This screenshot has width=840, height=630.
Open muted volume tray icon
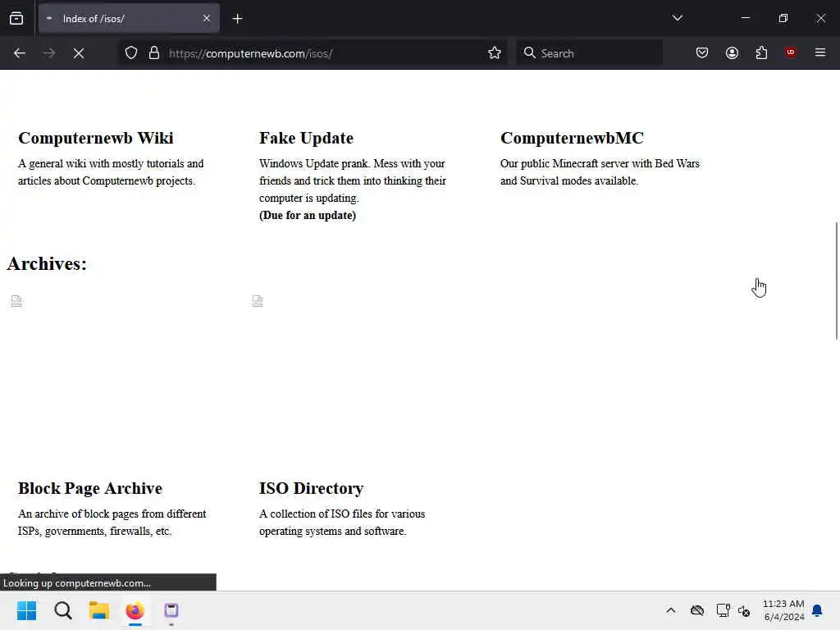pos(744,610)
